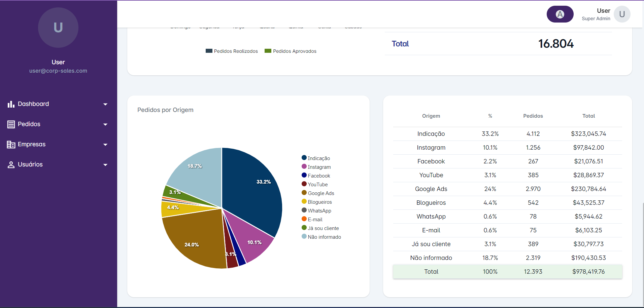Click E-mail orange legend dot
644x308 pixels.
click(x=304, y=219)
